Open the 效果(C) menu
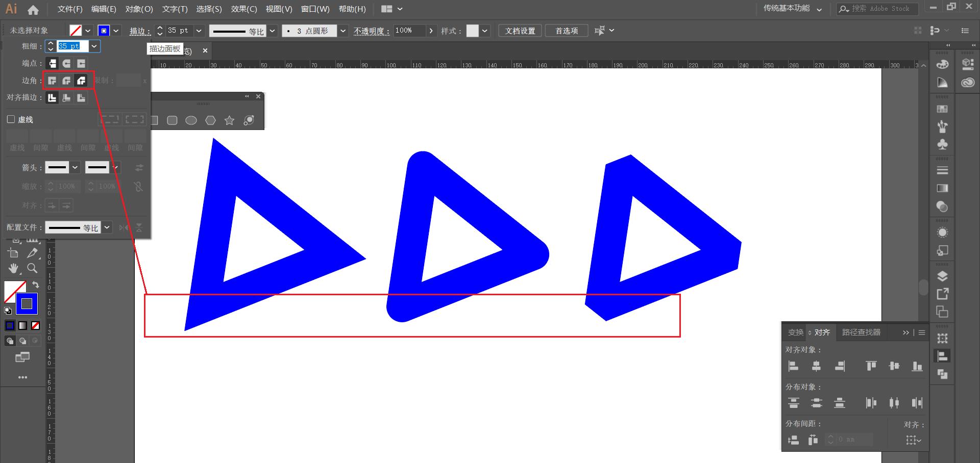Screen dimensions: 980x463 (x=244, y=9)
